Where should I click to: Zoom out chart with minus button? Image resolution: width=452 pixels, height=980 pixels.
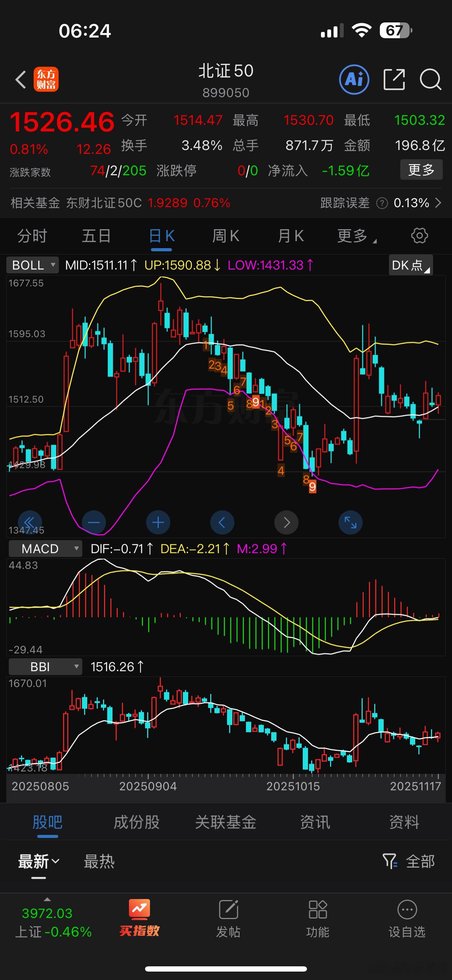pyautogui.click(x=94, y=522)
